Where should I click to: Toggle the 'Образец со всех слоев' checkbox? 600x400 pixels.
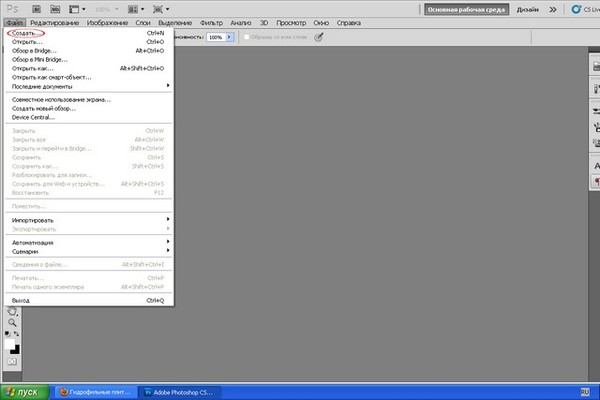pyautogui.click(x=246, y=36)
